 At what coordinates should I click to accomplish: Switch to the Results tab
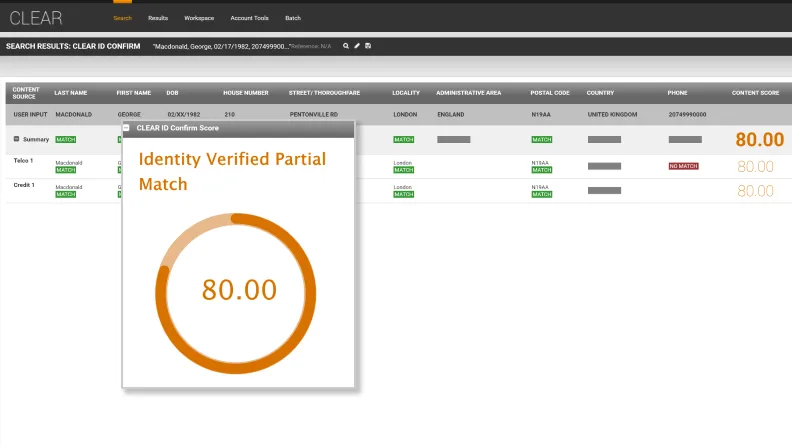click(158, 18)
